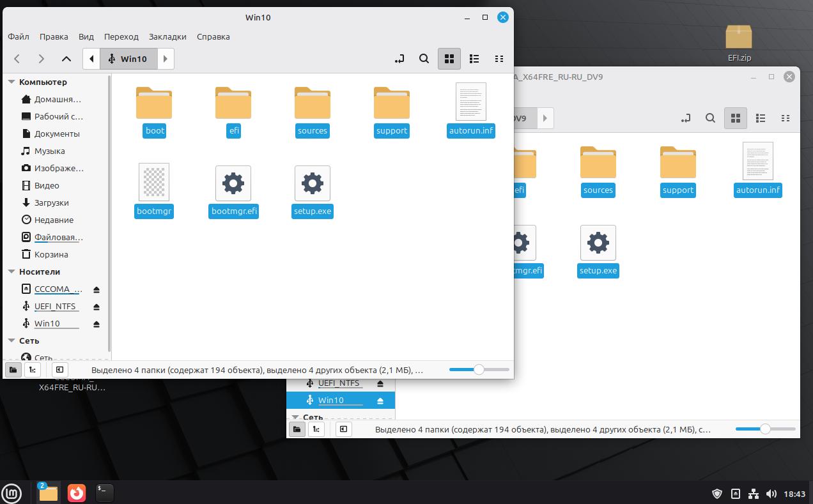Screen dimensions: 813x504
Task: Select autorun.inf in back window
Action: (758, 171)
